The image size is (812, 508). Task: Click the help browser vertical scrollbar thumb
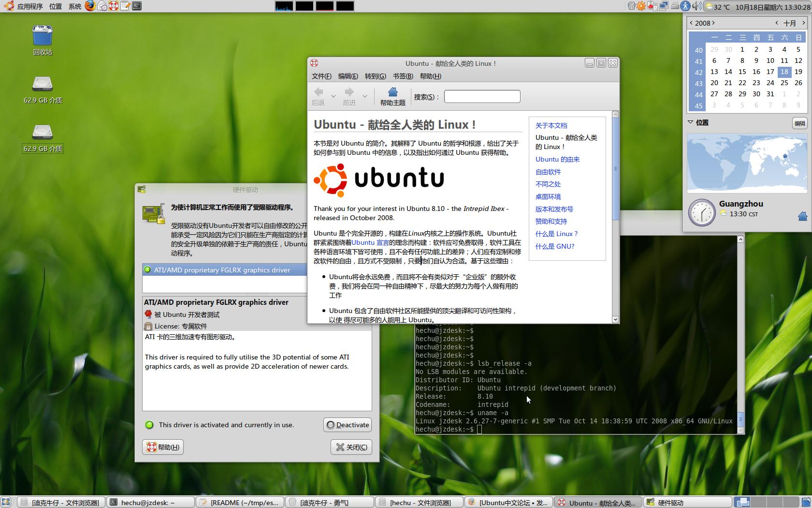[x=615, y=169]
